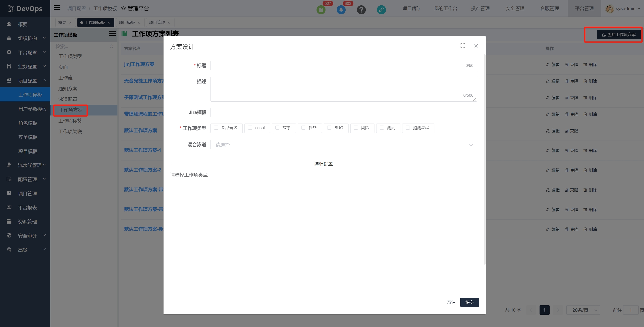
Task: Open the sysadmin account dropdown
Action: click(x=624, y=8)
